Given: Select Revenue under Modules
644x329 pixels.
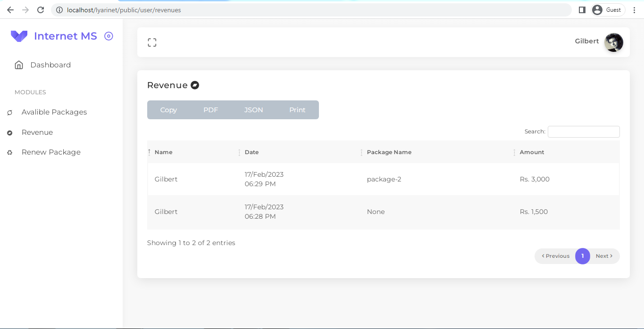Looking at the screenshot, I should pos(37,132).
